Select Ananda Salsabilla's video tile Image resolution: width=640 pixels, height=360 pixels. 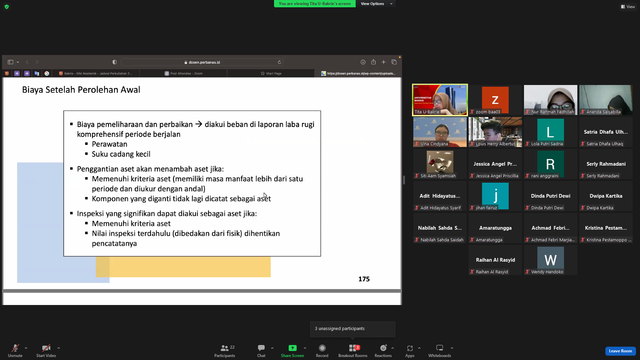(x=606, y=100)
